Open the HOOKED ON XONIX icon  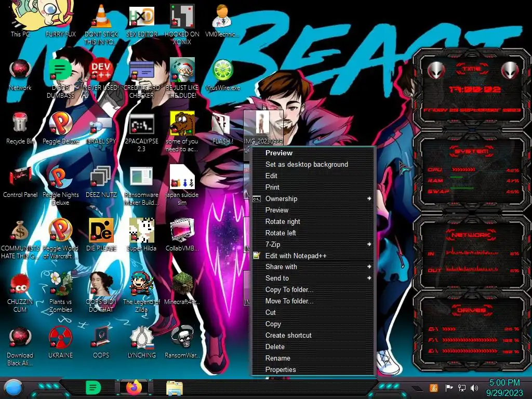tap(182, 24)
